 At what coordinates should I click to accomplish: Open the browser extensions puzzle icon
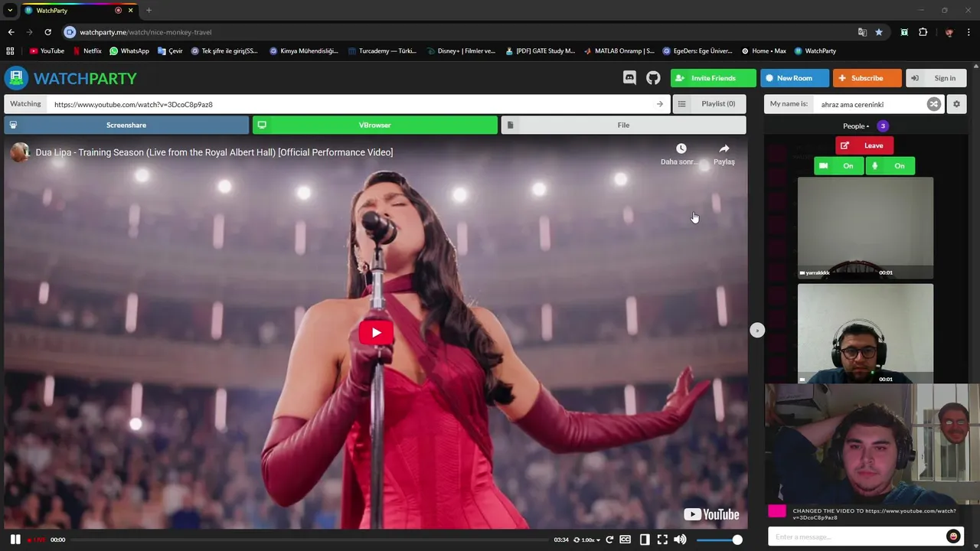click(923, 32)
